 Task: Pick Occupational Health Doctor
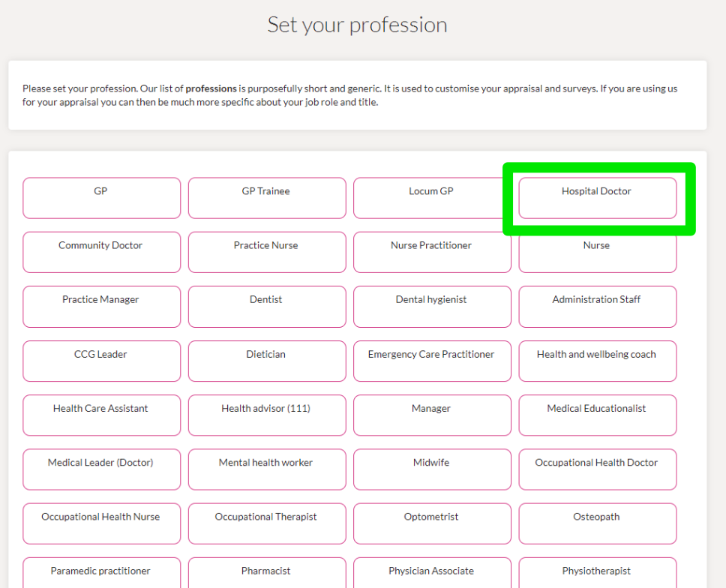coord(597,469)
